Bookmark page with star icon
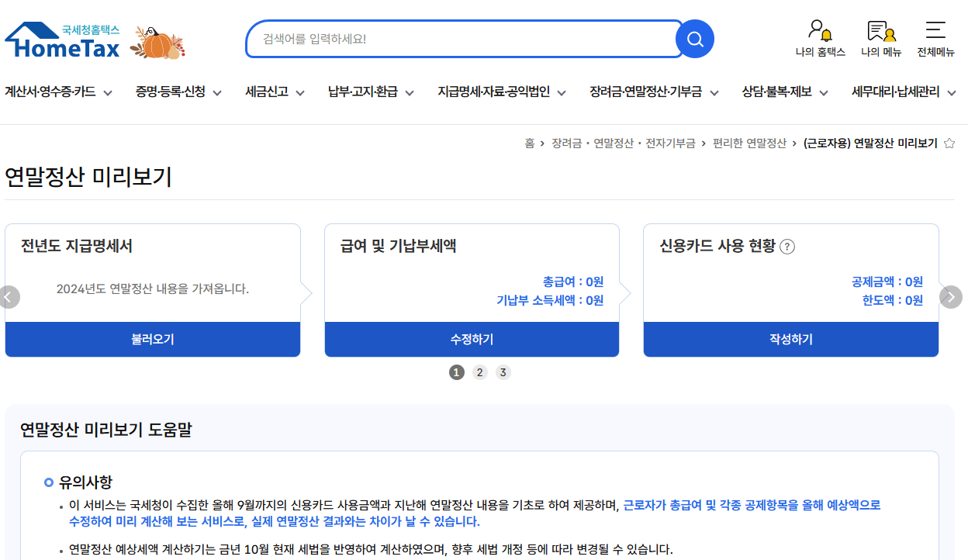968x560 pixels. coord(949,143)
